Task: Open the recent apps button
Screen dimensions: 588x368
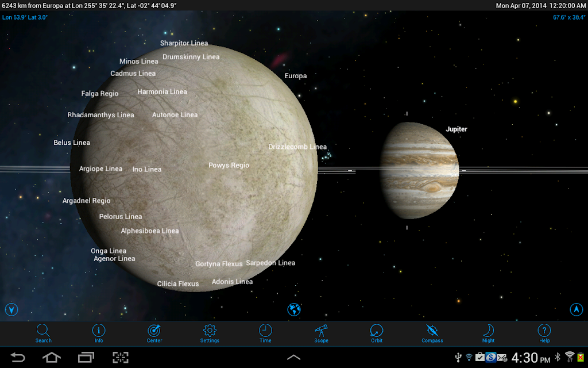Action: point(86,357)
